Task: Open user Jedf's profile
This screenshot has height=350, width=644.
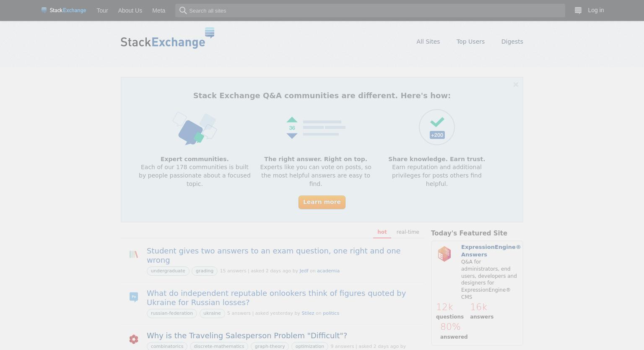Action: pyautogui.click(x=304, y=271)
